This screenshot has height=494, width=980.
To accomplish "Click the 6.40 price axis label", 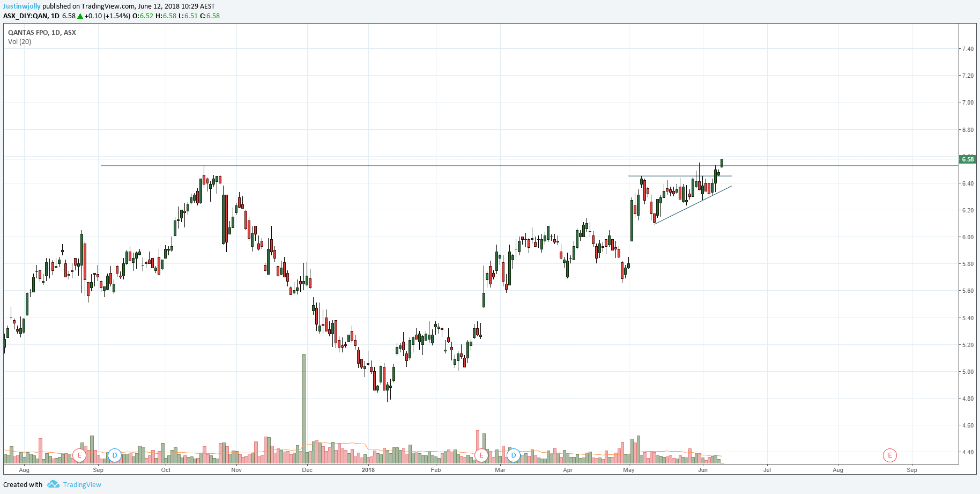I will pos(968,183).
